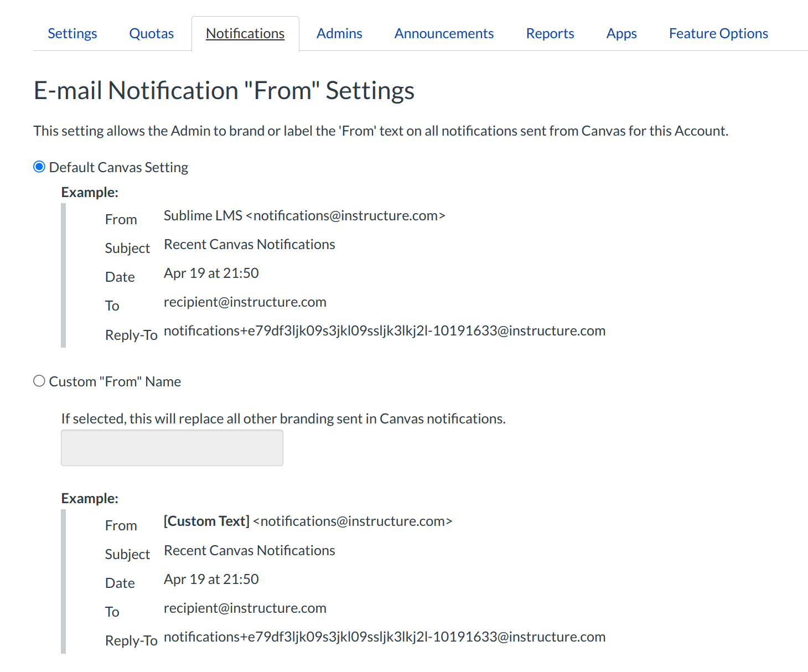Click the Default Canvas Setting label text
The image size is (808, 672).
point(118,167)
